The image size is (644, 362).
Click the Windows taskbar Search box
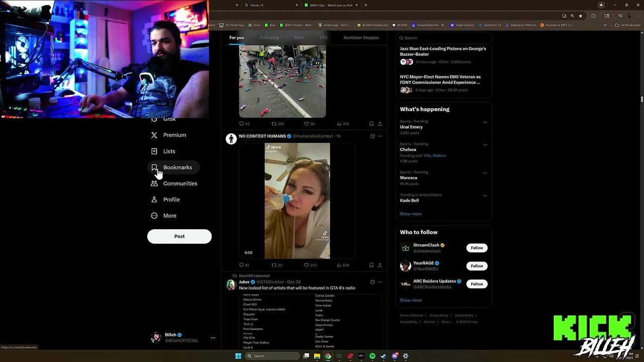272,356
